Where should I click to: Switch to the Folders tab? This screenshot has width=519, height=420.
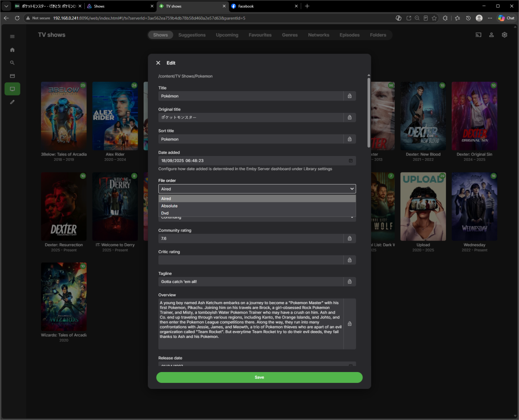[378, 35]
